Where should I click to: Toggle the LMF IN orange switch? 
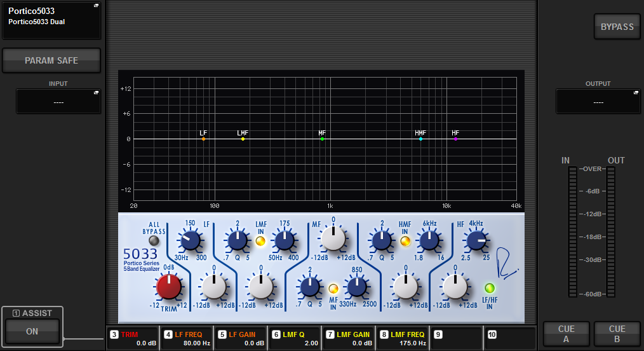tap(260, 241)
